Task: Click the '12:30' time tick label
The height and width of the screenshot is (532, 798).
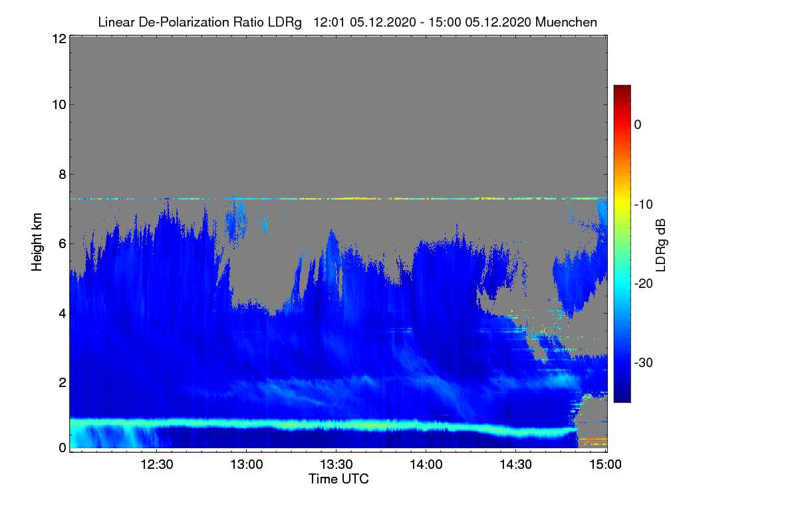Action: [x=158, y=464]
